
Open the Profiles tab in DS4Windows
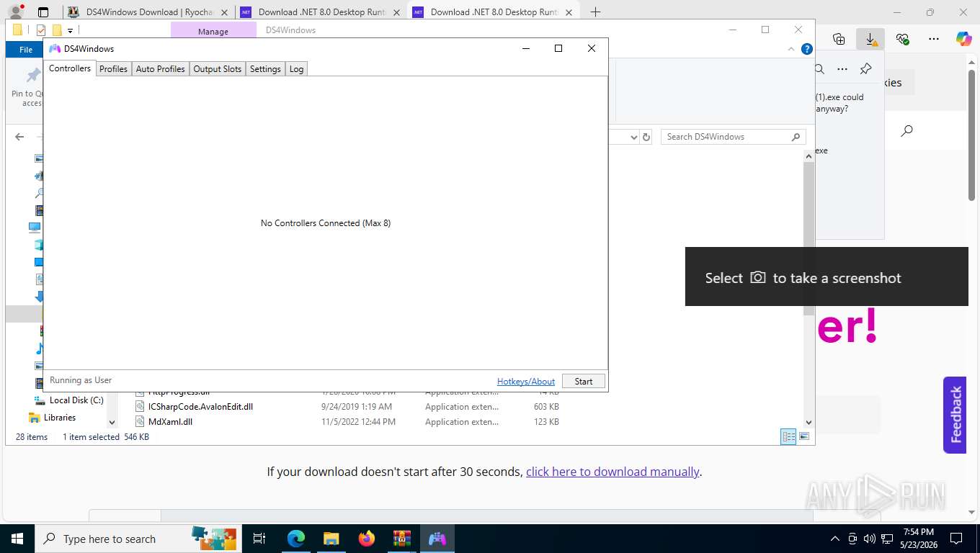click(x=113, y=69)
